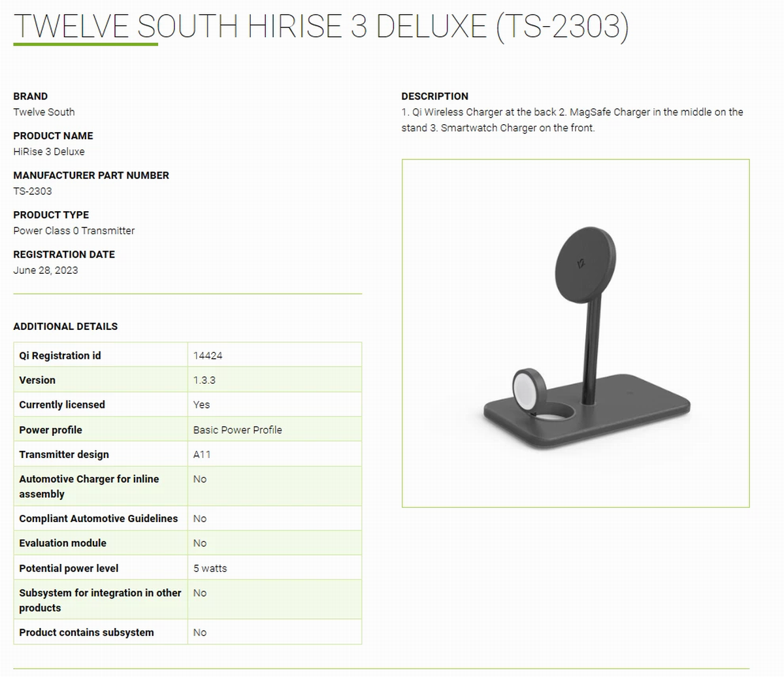Image resolution: width=784 pixels, height=677 pixels.
Task: Click the Qi Registration id value 14424
Action: [208, 355]
